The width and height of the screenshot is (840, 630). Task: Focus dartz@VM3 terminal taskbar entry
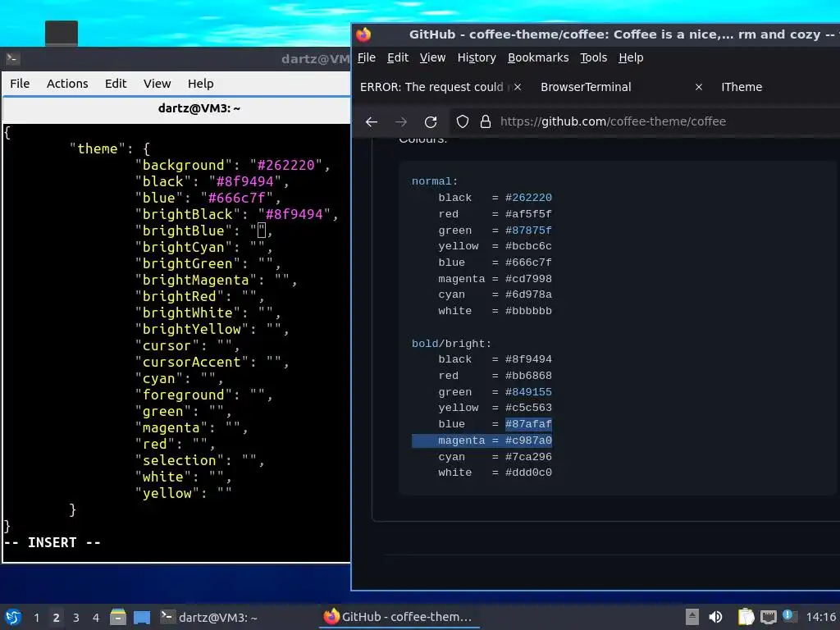pyautogui.click(x=210, y=617)
